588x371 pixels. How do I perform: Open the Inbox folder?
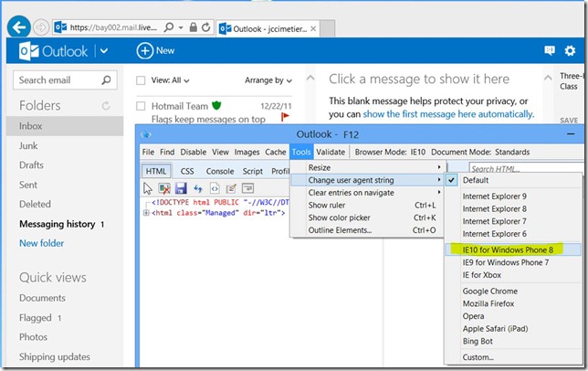65,126
